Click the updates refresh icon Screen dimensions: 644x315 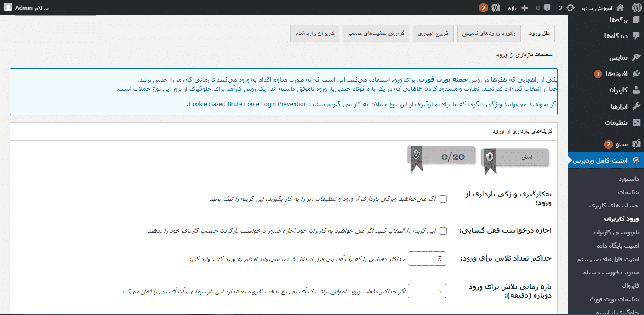point(571,8)
